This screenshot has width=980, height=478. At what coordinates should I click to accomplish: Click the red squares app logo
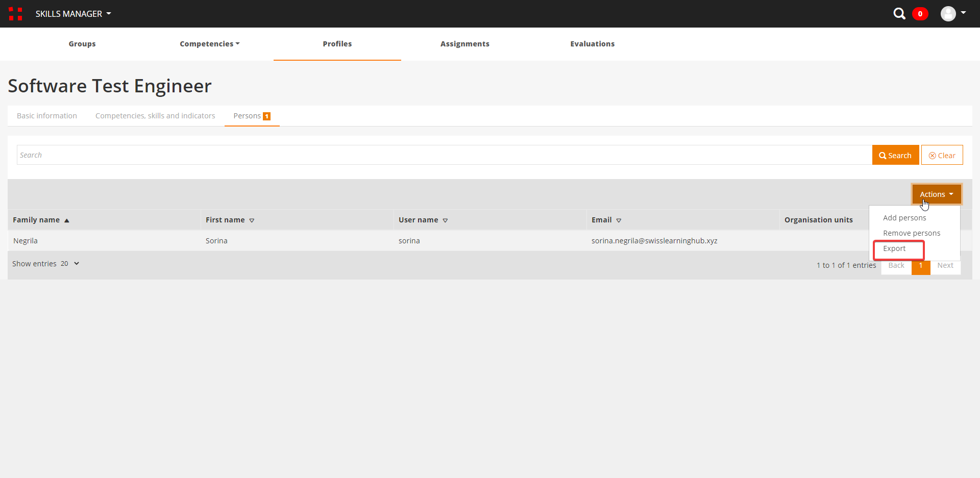click(x=15, y=14)
